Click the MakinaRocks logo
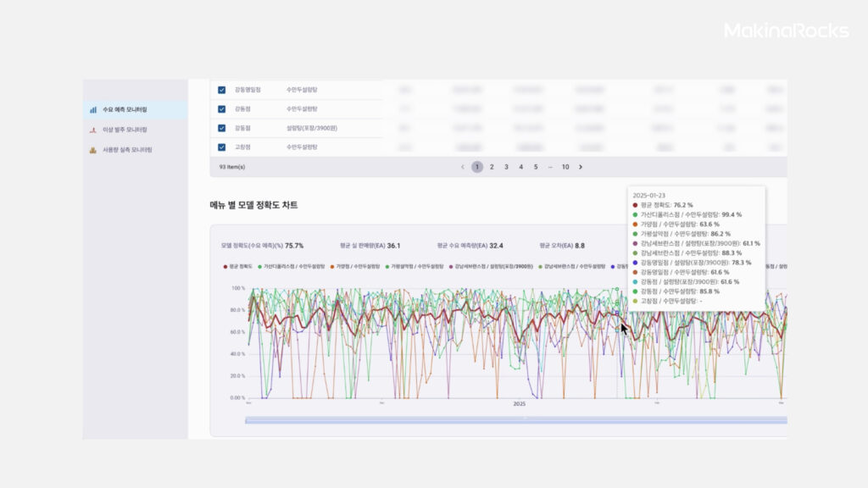Screen dimensions: 868x488 pos(786,31)
